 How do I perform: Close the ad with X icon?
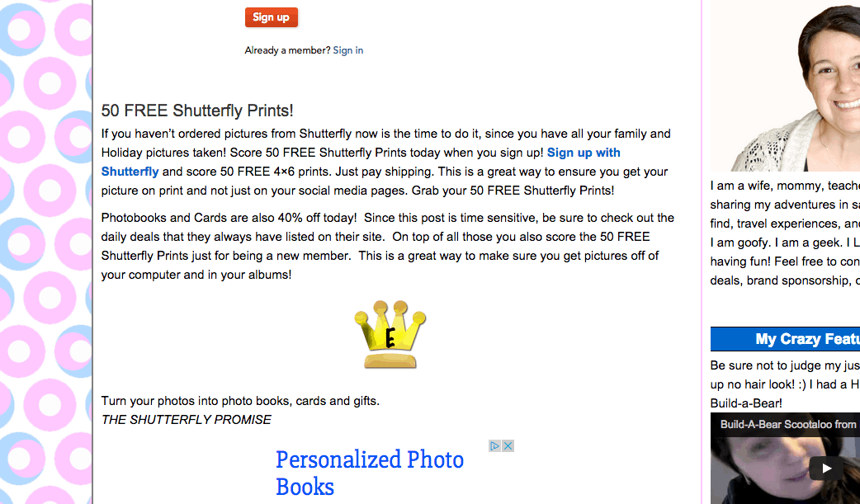pyautogui.click(x=508, y=446)
